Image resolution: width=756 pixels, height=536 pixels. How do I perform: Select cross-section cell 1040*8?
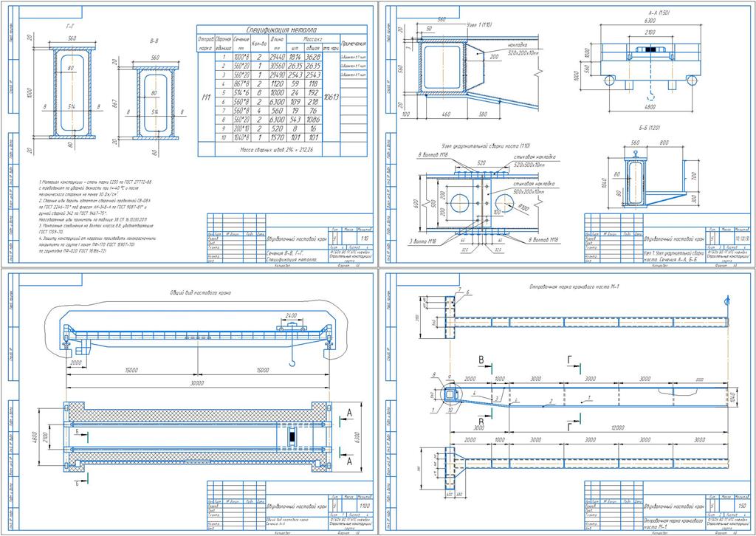(241, 137)
